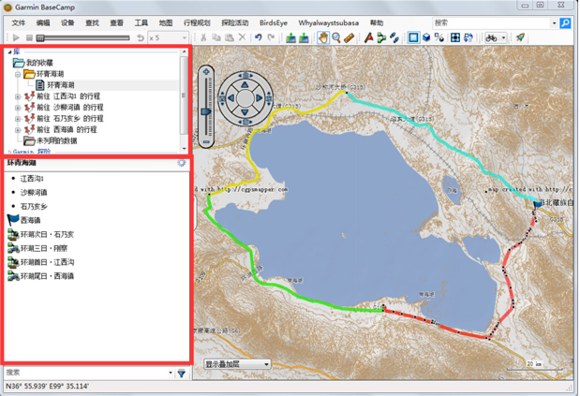Click the undo arrow in toolbar

tap(259, 38)
